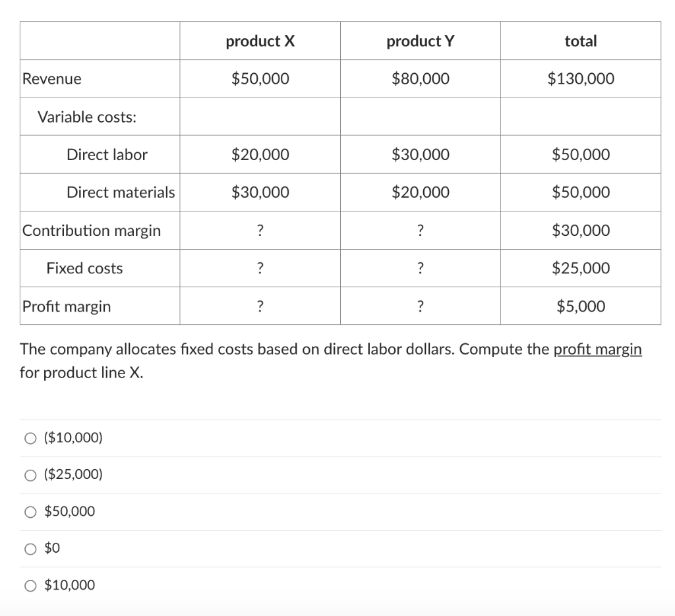Select the Revenue row label
This screenshot has height=616, width=675.
51,78
